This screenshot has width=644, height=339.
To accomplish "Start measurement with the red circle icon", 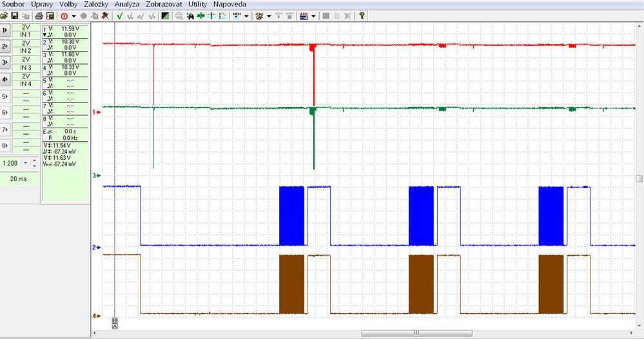I will click(64, 16).
